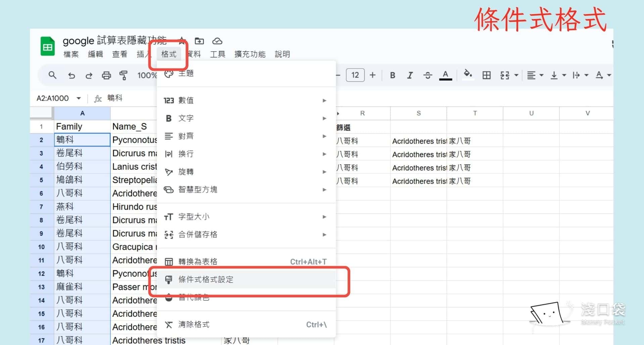Open the fill color picker
The image size is (644, 345).
[468, 75]
